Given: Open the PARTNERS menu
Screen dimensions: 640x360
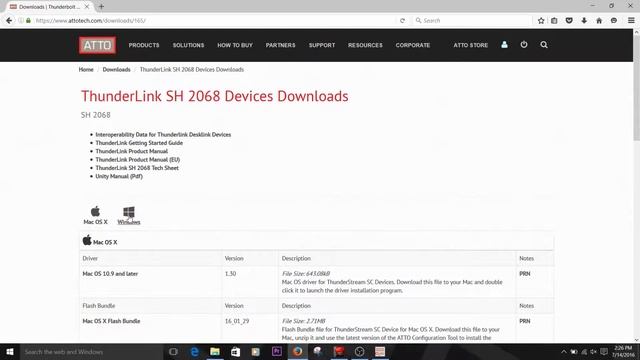Looking at the screenshot, I should [280, 45].
